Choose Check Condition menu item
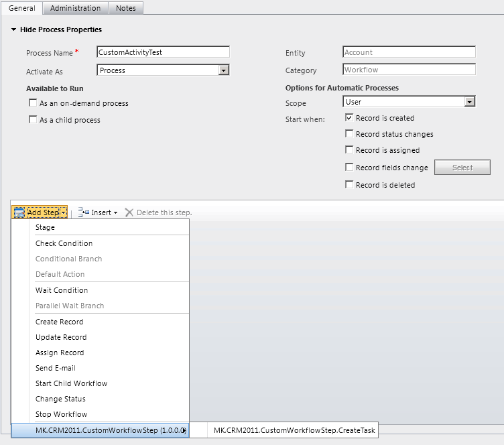Image resolution: width=504 pixels, height=445 pixels. 101,243
